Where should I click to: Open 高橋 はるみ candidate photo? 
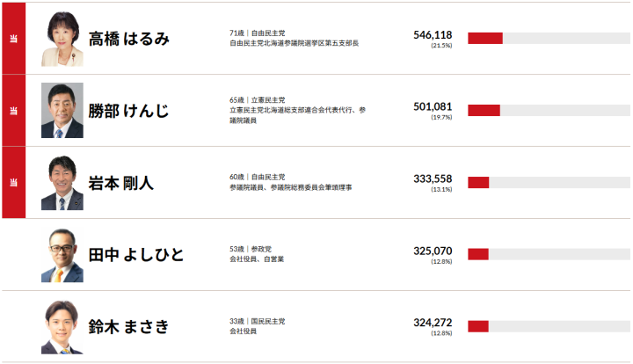[x=62, y=39]
